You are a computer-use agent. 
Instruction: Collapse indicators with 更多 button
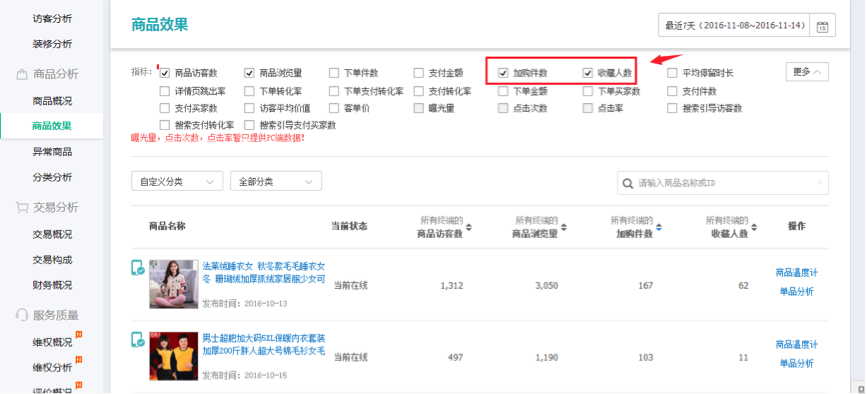(807, 72)
